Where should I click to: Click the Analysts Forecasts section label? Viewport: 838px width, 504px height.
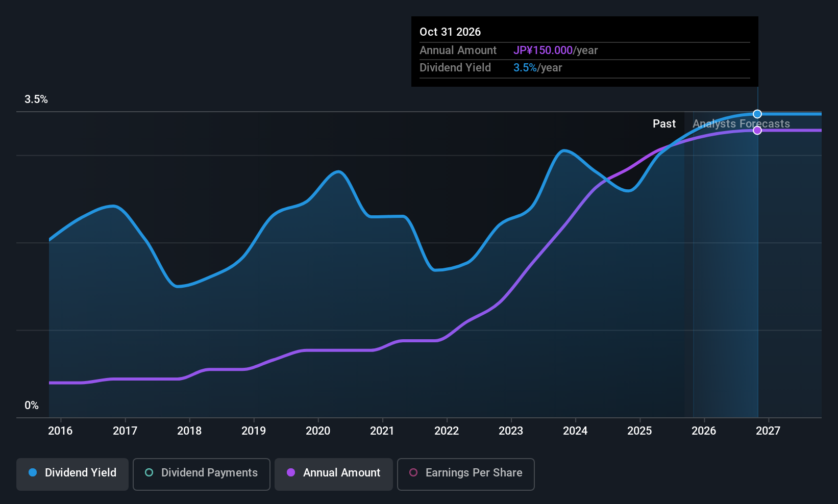tap(741, 124)
